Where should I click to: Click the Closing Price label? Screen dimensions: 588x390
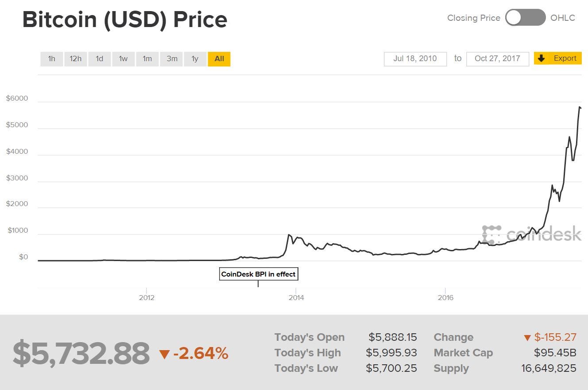click(473, 18)
